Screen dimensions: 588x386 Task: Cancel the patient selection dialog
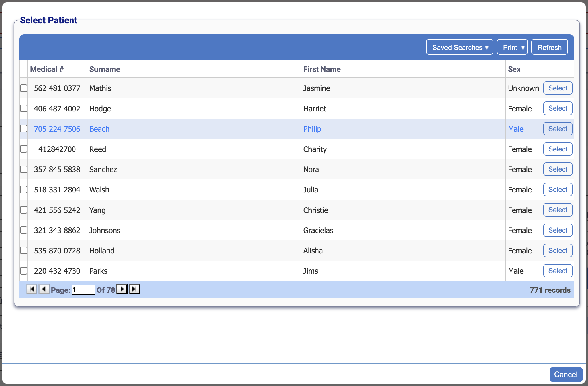[x=565, y=374]
